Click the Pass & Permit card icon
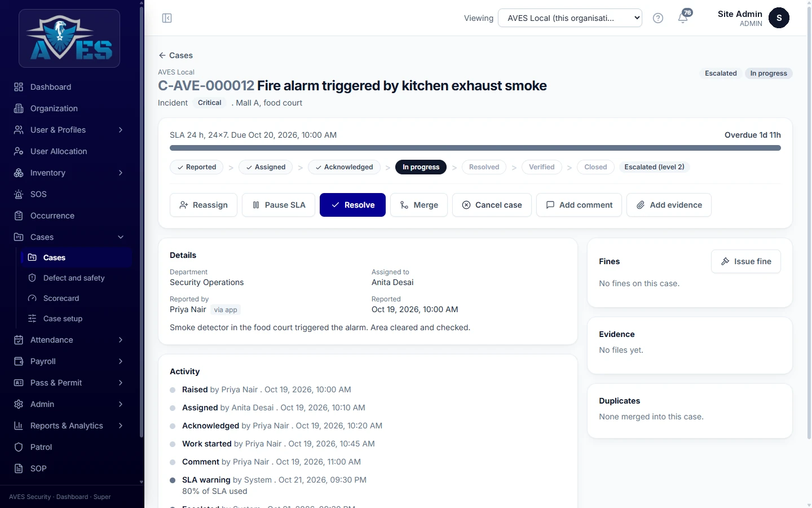 (x=19, y=383)
